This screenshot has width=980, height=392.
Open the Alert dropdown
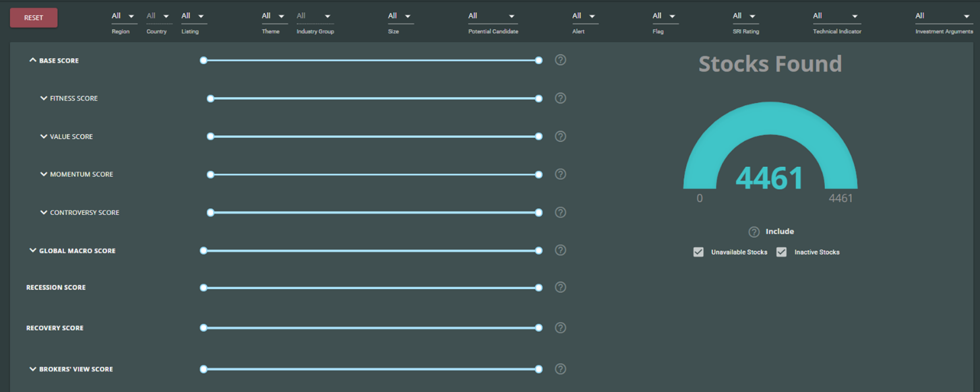click(585, 16)
